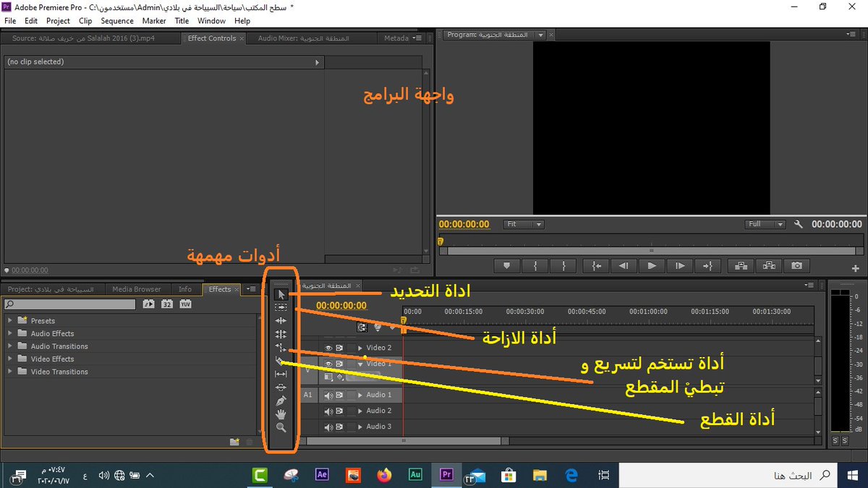Switch to the Info tab

185,289
